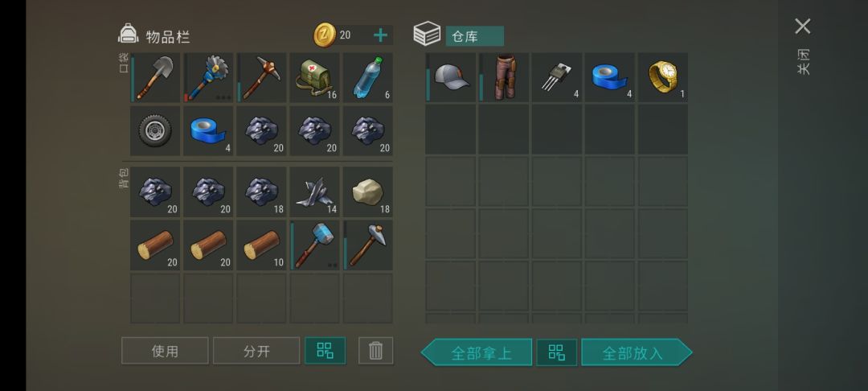Click the 分开 (split) button
Screen dimensions: 868x391
(256, 351)
